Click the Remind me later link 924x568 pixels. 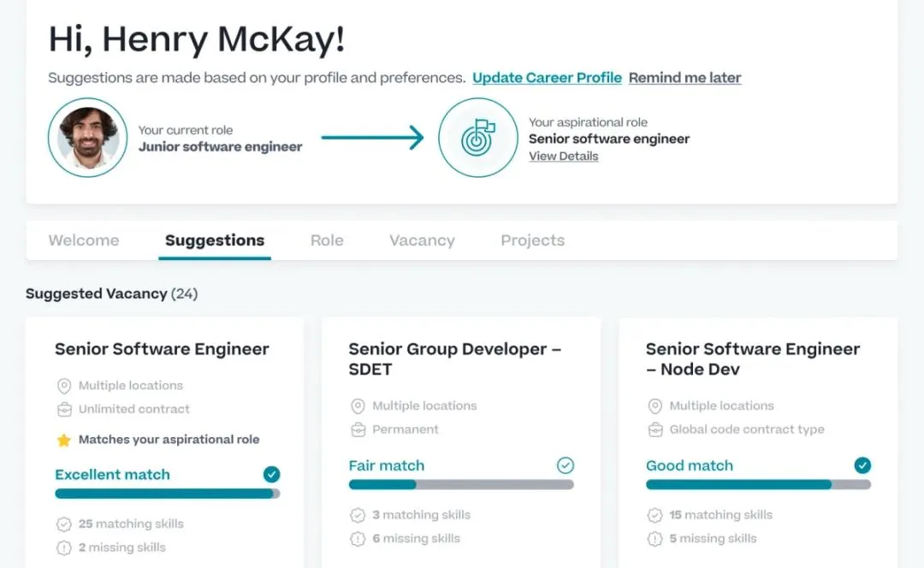684,78
